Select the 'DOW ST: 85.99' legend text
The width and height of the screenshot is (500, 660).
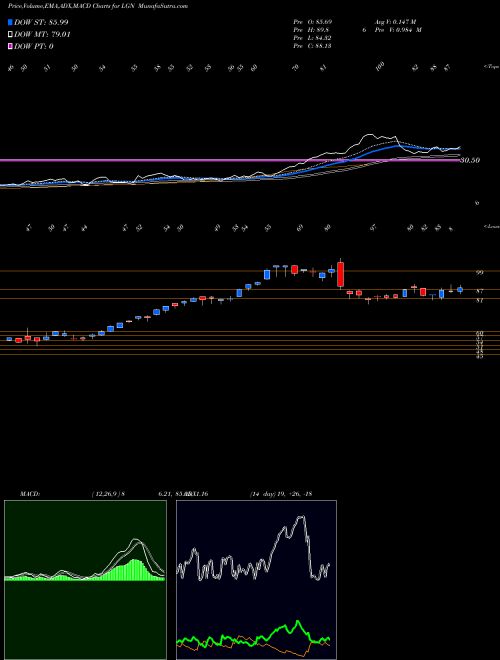click(x=41, y=22)
